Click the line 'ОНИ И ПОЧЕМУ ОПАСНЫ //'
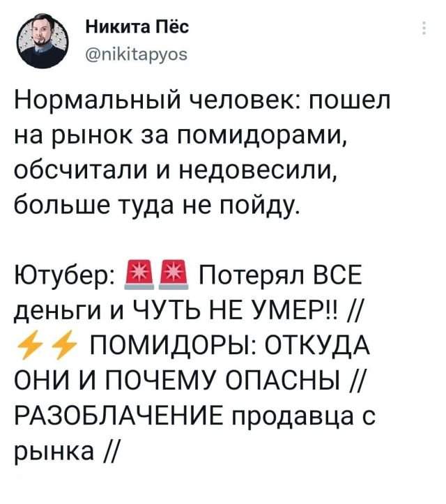 [x=189, y=381]
